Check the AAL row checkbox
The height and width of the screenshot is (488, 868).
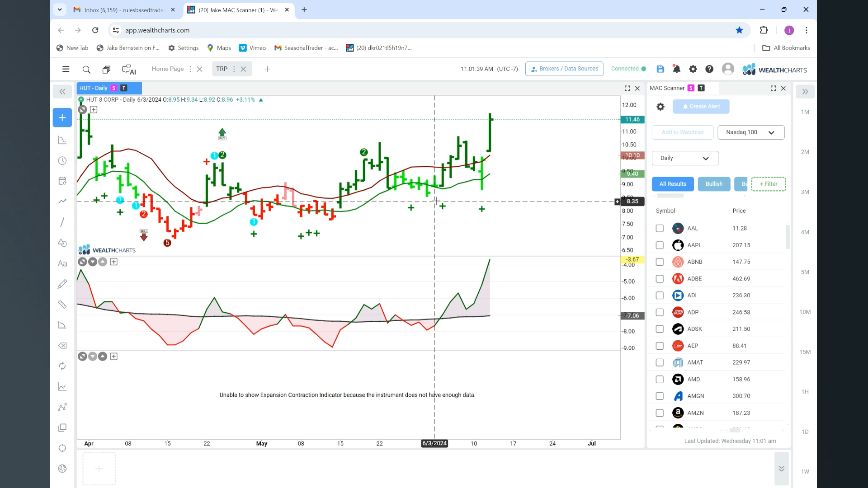point(660,229)
